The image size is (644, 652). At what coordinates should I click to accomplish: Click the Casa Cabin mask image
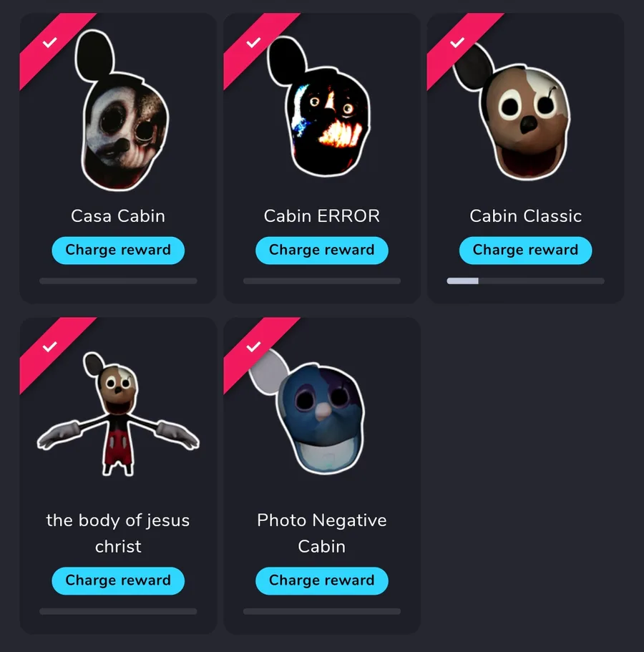tap(122, 110)
